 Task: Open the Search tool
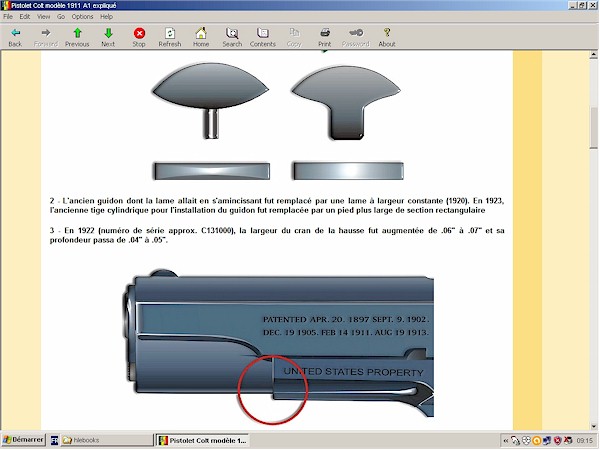[232, 37]
